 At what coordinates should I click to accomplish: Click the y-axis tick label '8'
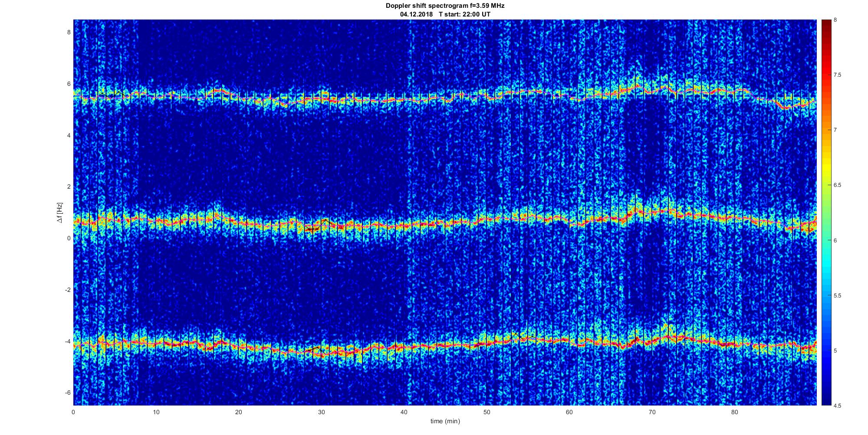69,33
